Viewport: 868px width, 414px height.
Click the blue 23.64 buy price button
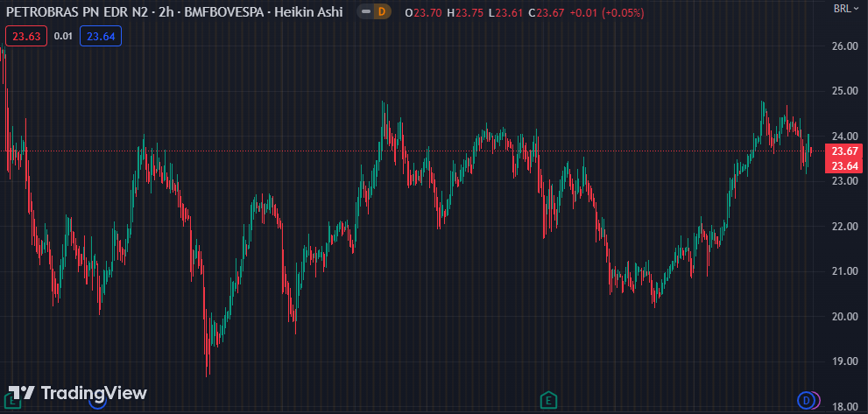point(101,37)
